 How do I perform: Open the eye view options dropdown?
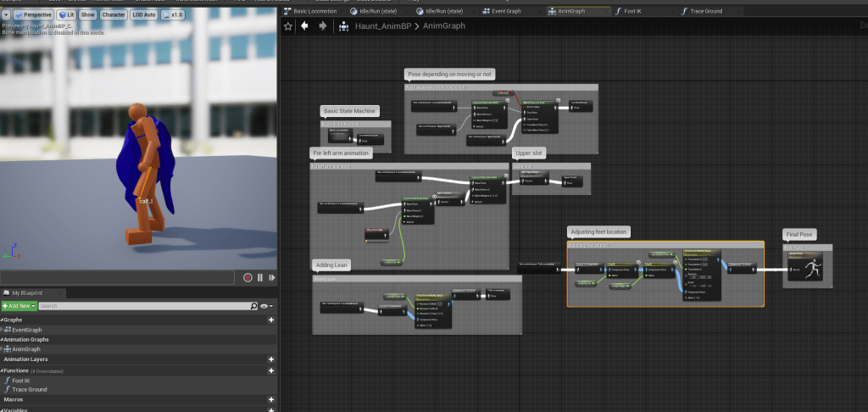click(x=266, y=305)
